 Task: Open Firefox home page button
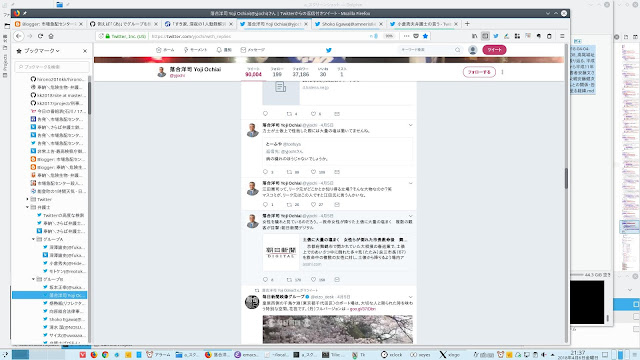[51, 36]
